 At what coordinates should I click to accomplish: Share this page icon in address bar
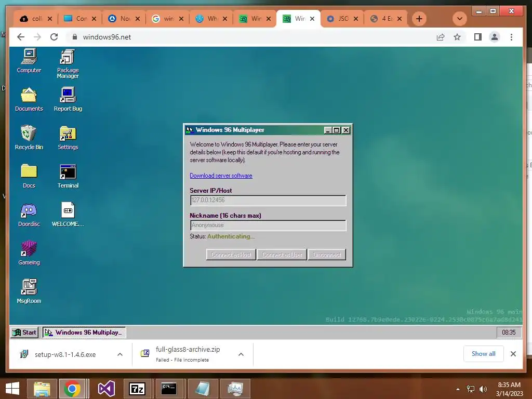click(441, 37)
